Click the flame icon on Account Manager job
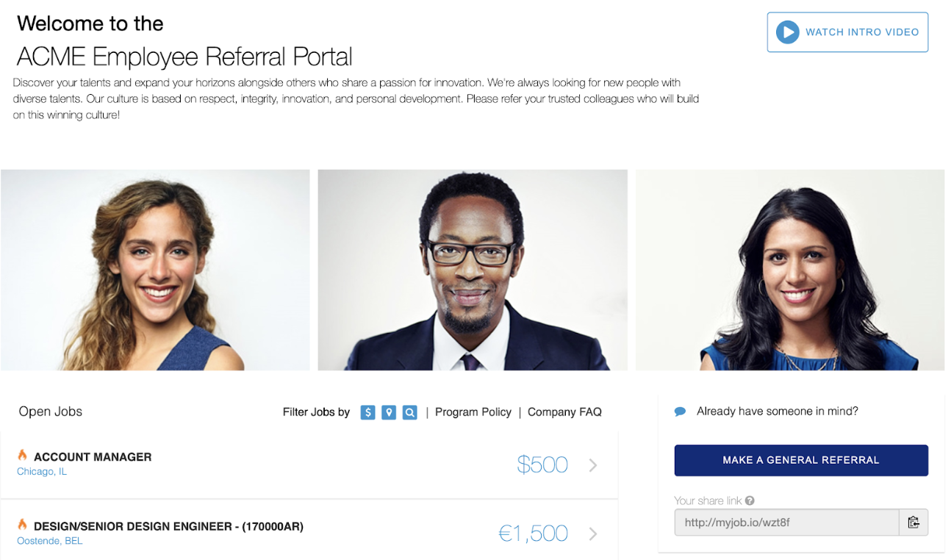951x560 pixels. pyautogui.click(x=21, y=456)
